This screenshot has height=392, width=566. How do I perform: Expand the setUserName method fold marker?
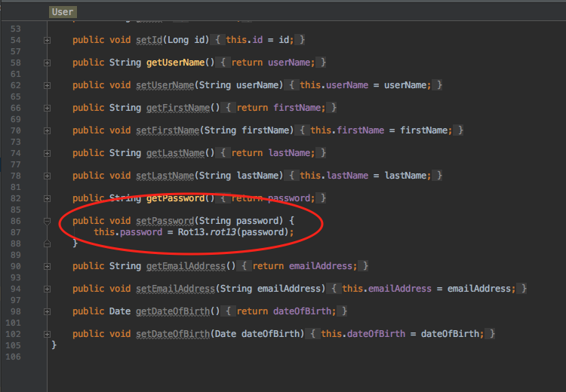click(47, 85)
